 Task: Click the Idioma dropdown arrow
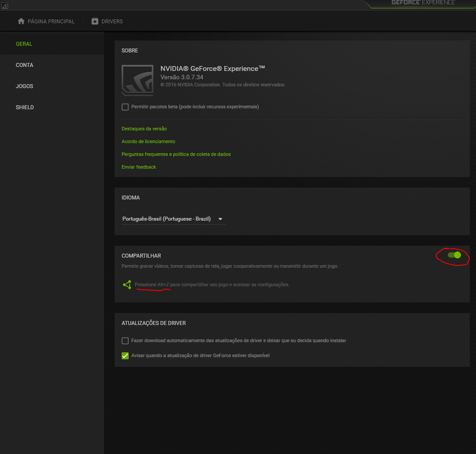[220, 219]
